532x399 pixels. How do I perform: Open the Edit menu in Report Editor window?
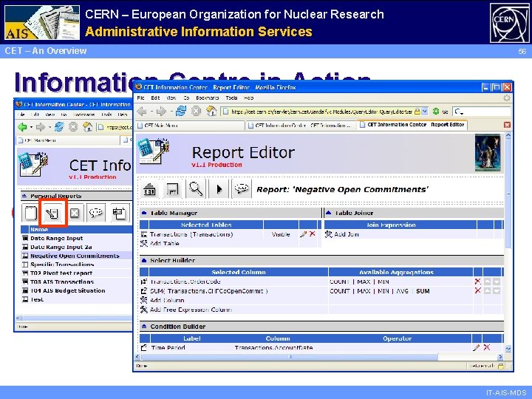pos(155,98)
